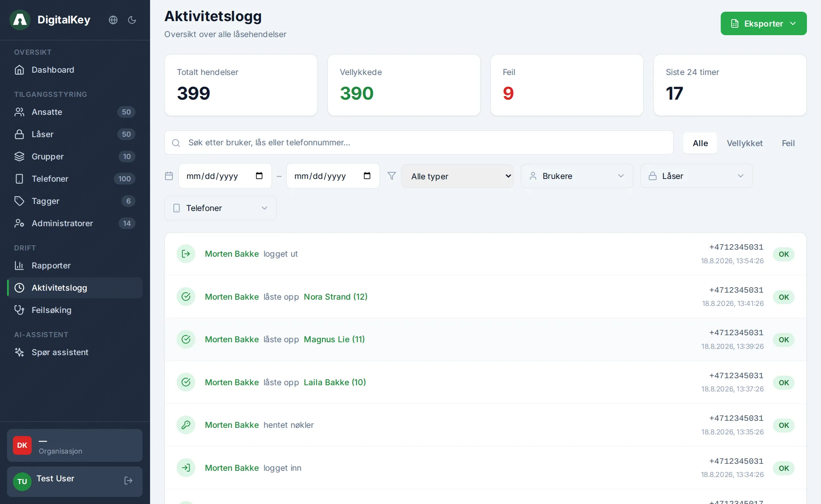Open the language globe icon
821x504 pixels.
tap(113, 20)
